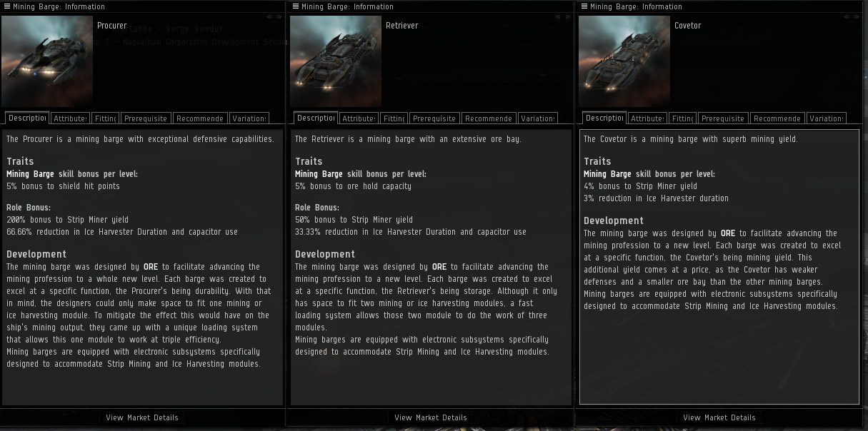Follow the ORE link in Retriever's description
The height and width of the screenshot is (431, 868).
point(439,267)
